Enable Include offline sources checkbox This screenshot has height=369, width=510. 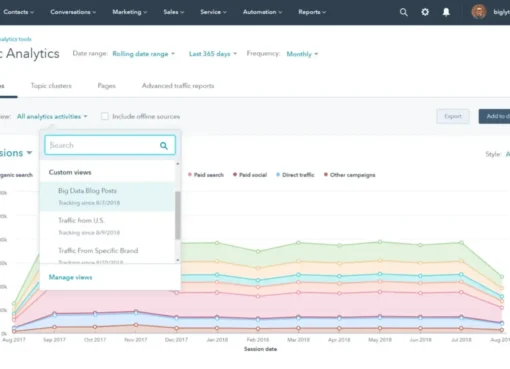point(105,116)
